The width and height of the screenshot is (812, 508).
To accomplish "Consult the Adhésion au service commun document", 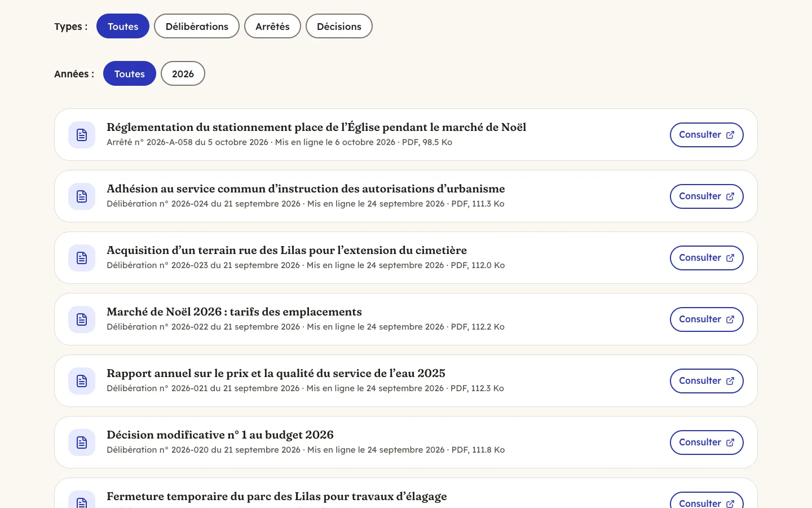I will coord(707,196).
